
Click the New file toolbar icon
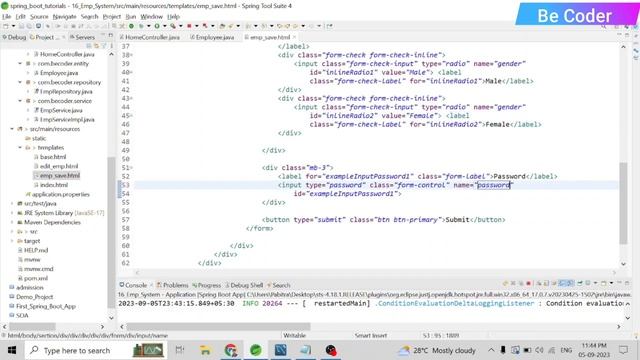click(x=6, y=26)
